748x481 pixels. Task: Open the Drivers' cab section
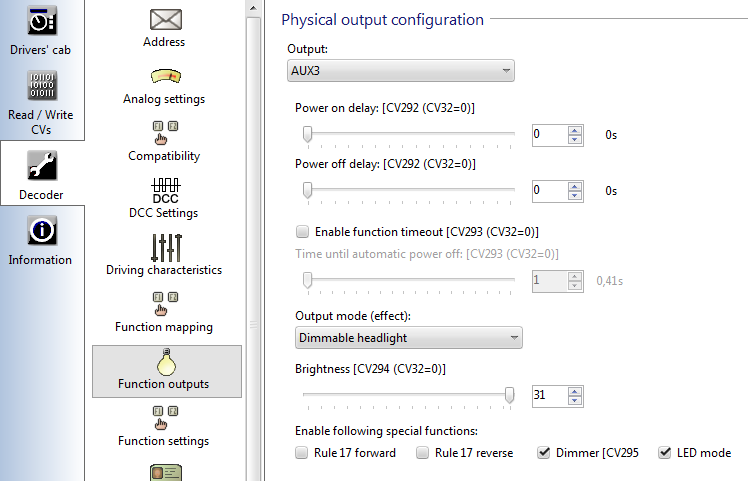pyautogui.click(x=42, y=31)
